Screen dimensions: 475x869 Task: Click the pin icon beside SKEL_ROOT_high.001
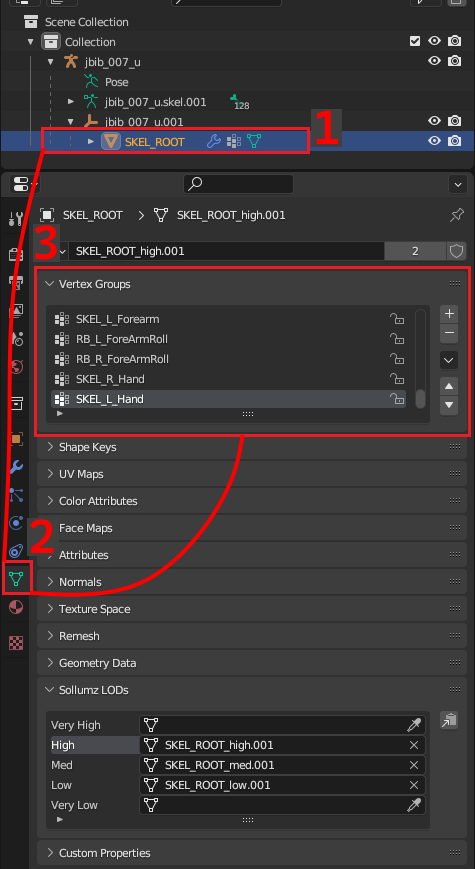457,215
